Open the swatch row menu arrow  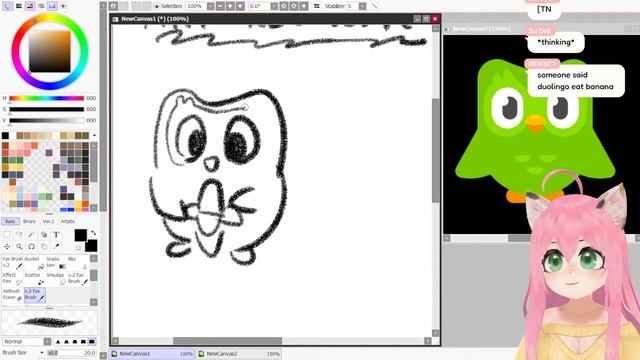(94, 136)
